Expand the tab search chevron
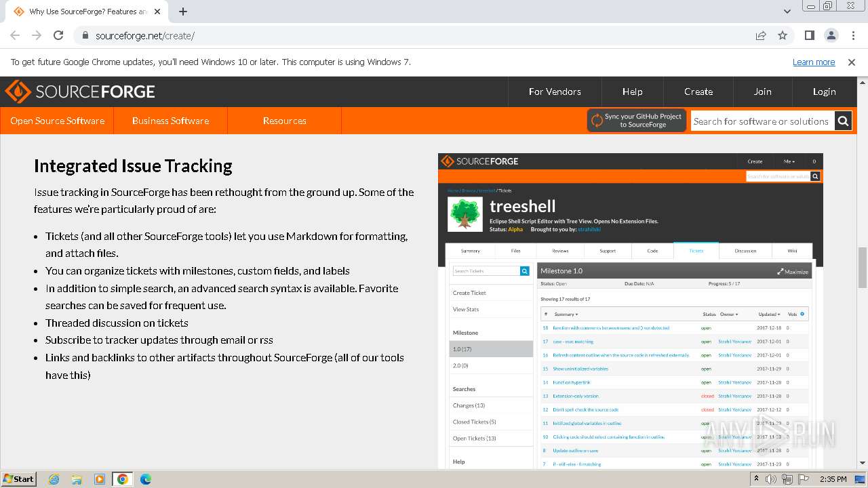868x488 pixels. tap(787, 12)
